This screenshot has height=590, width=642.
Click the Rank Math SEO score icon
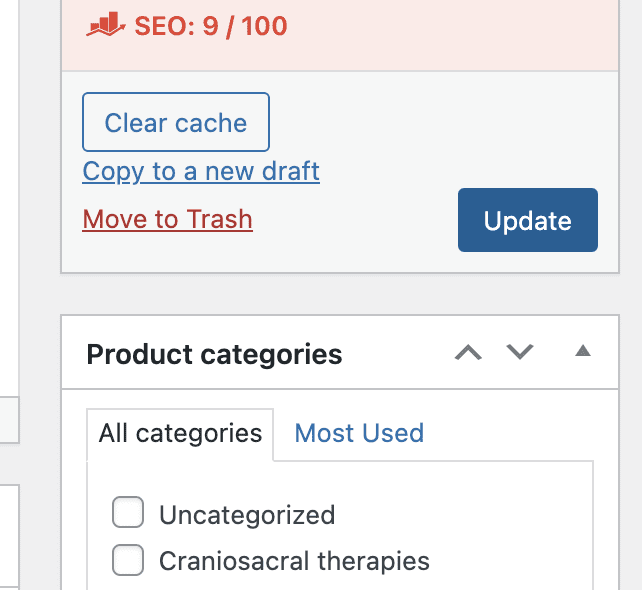click(x=106, y=25)
